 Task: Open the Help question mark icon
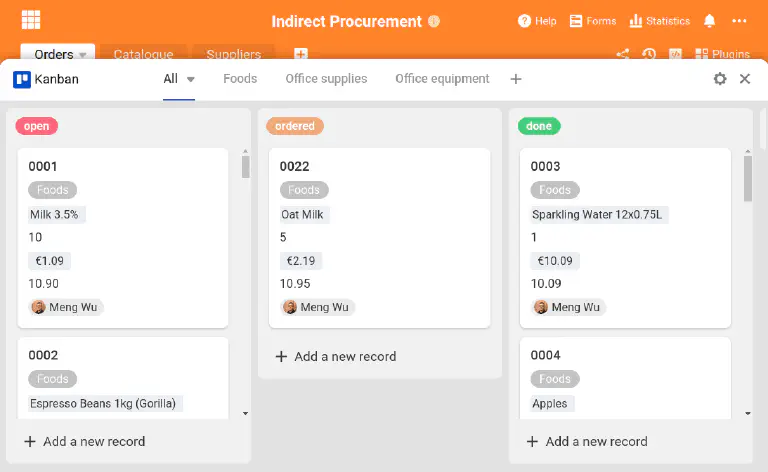coord(524,21)
